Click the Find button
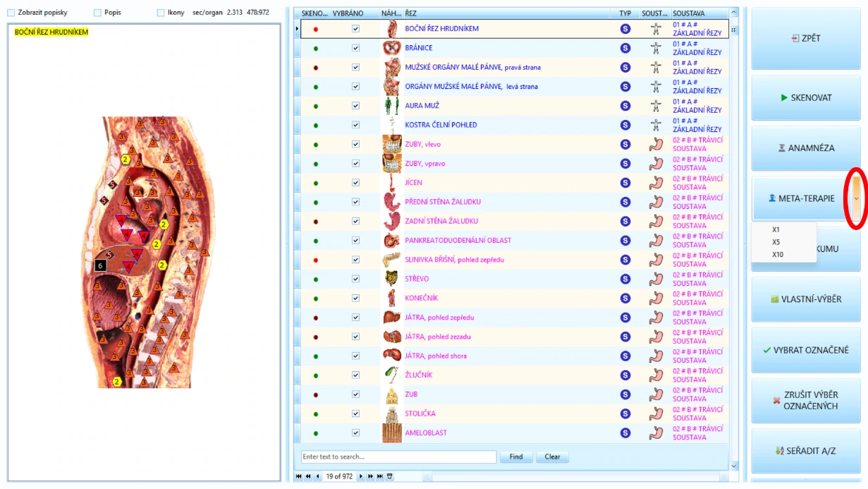 point(516,457)
